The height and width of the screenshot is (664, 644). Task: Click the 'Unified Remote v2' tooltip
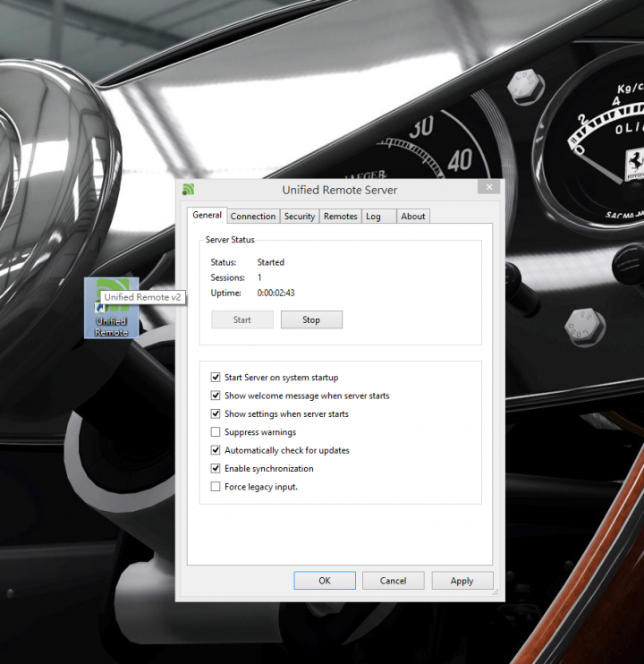pyautogui.click(x=142, y=297)
